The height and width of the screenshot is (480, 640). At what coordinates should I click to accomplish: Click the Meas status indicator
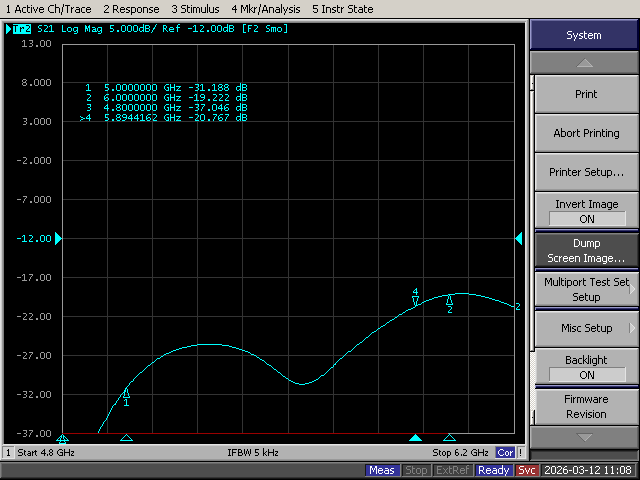pos(382,470)
